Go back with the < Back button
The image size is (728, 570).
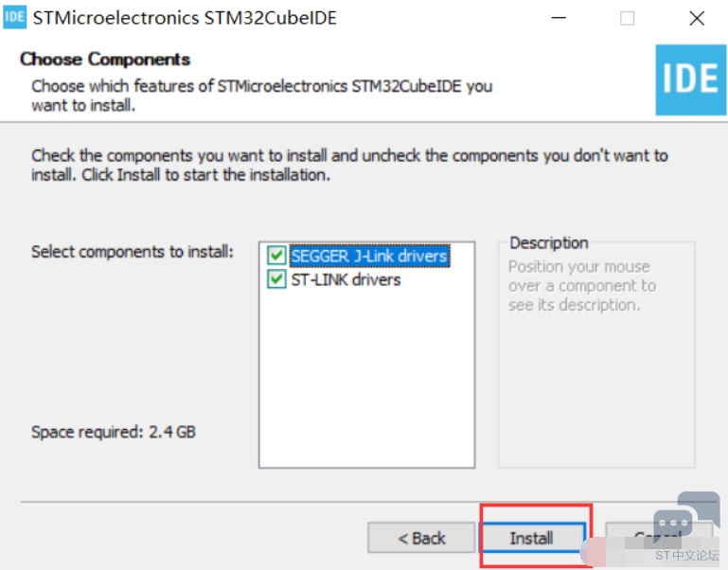click(x=421, y=538)
